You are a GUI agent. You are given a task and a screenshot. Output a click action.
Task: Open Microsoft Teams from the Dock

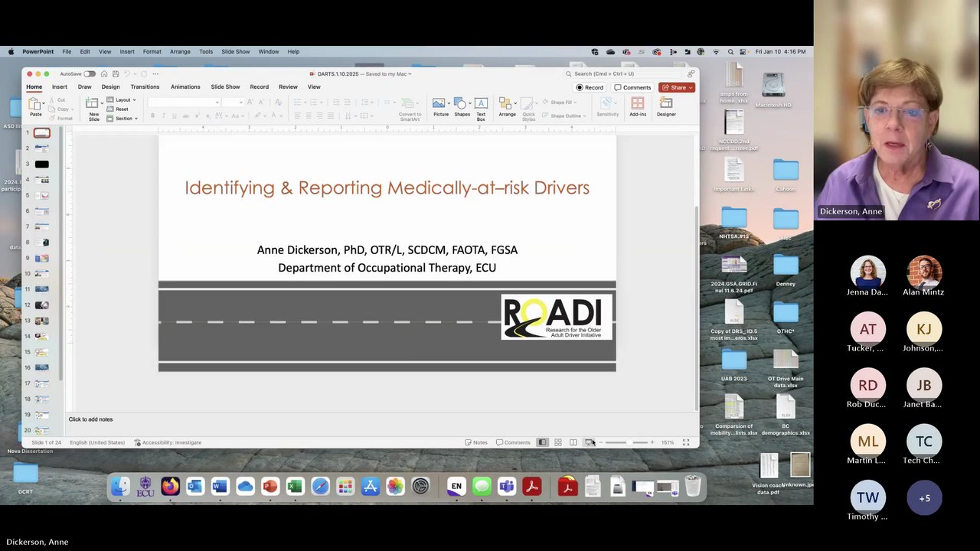pos(506,486)
